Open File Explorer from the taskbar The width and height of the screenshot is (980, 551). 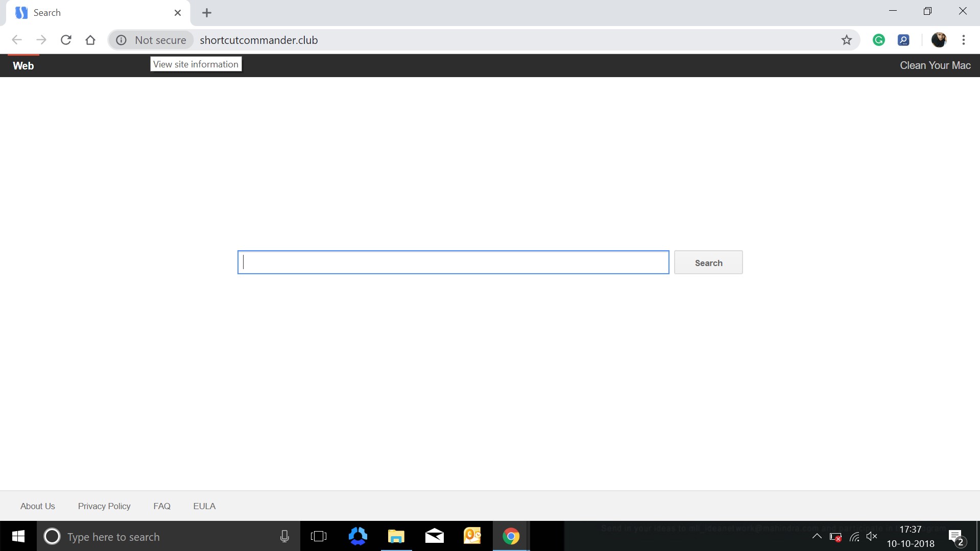tap(396, 536)
